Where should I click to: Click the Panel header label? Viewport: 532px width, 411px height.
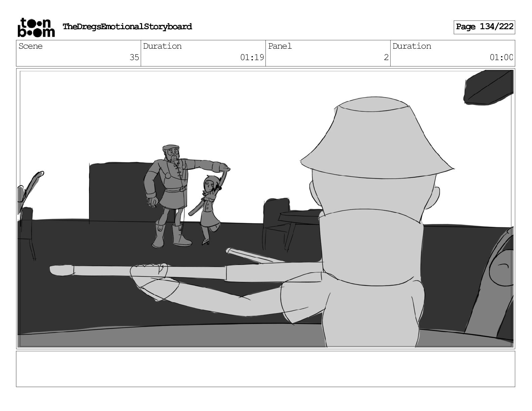pos(280,46)
